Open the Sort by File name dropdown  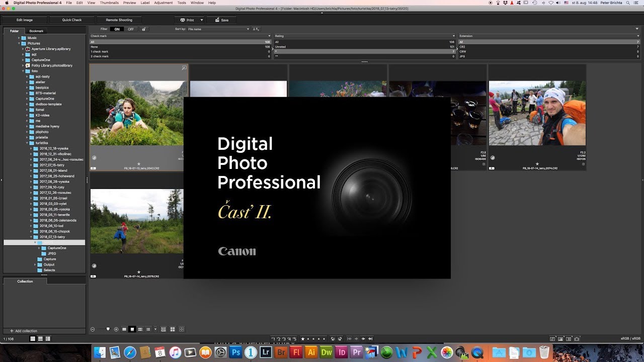[219, 29]
